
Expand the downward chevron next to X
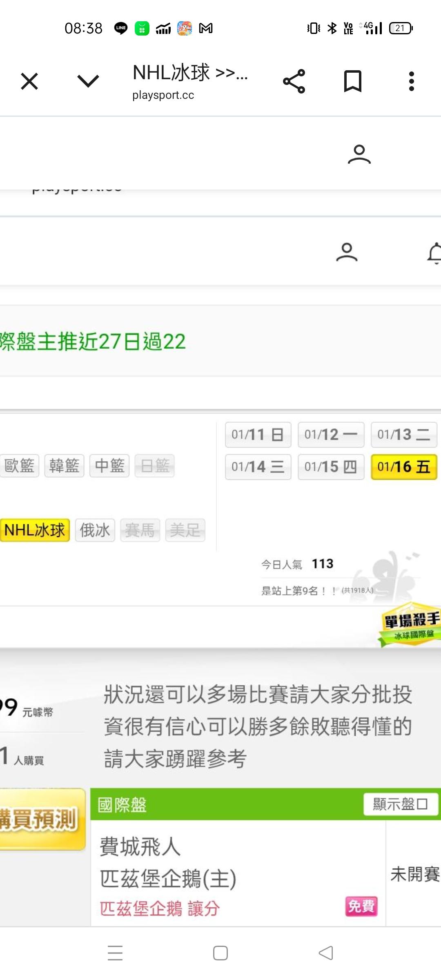(x=88, y=81)
